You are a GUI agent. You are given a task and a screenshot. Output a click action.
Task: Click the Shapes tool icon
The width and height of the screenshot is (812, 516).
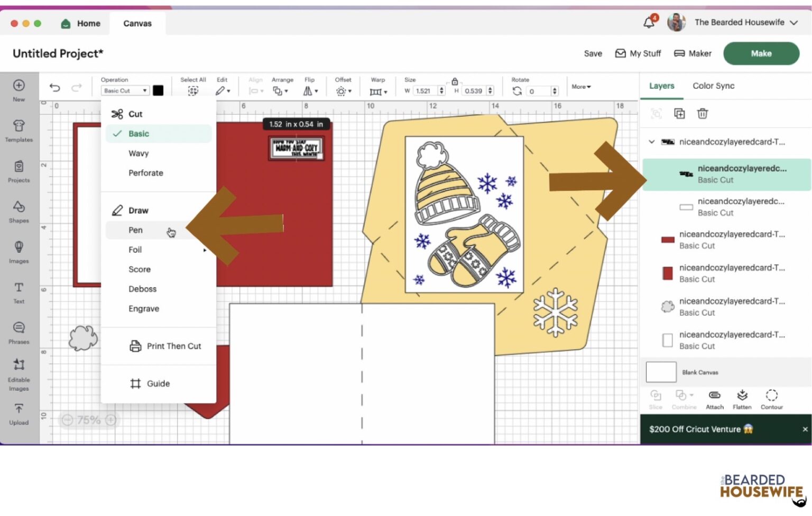(x=19, y=211)
